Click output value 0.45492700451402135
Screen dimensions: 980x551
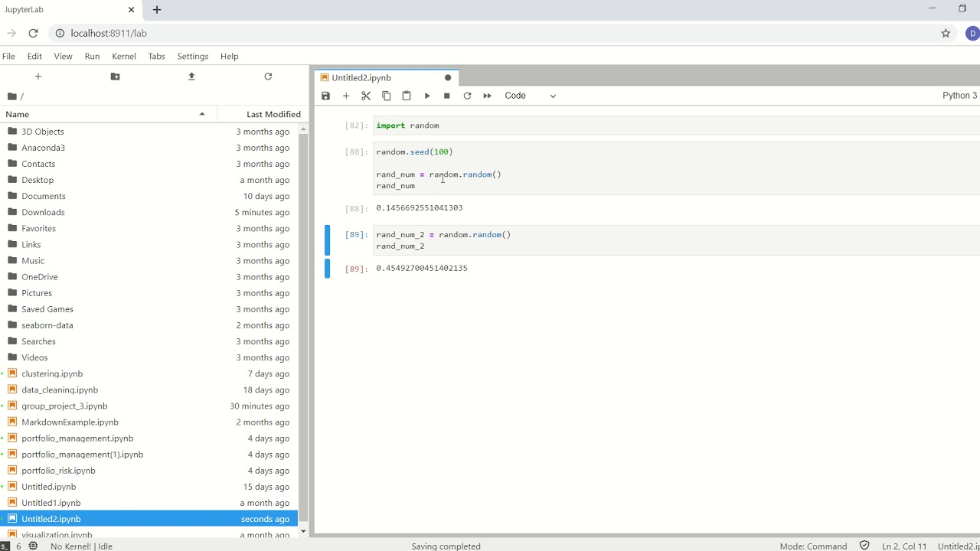(x=422, y=268)
